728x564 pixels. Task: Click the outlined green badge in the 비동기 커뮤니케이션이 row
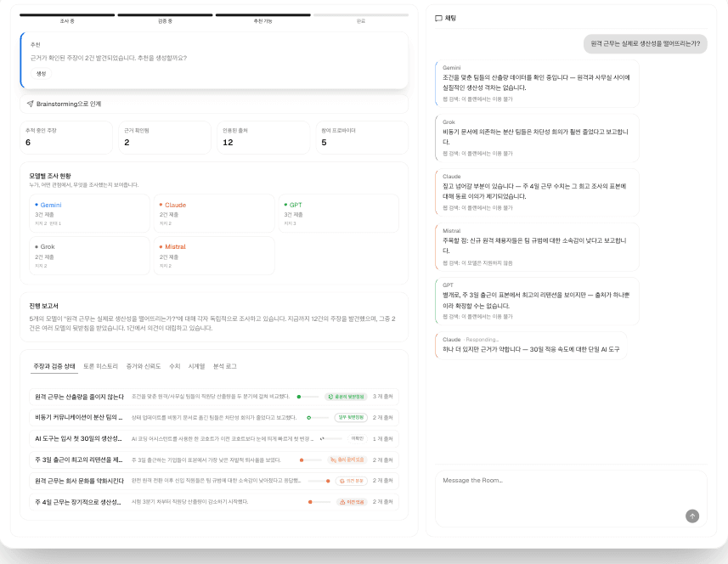tap(351, 418)
